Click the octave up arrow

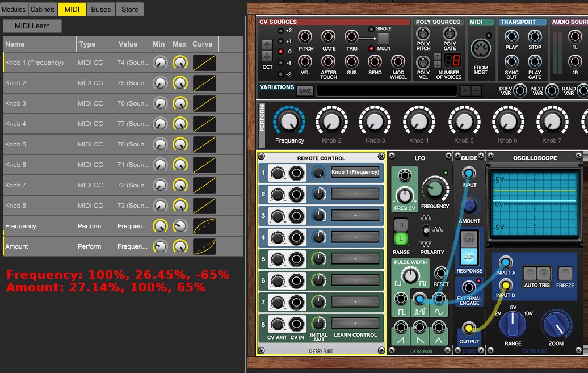267,45
